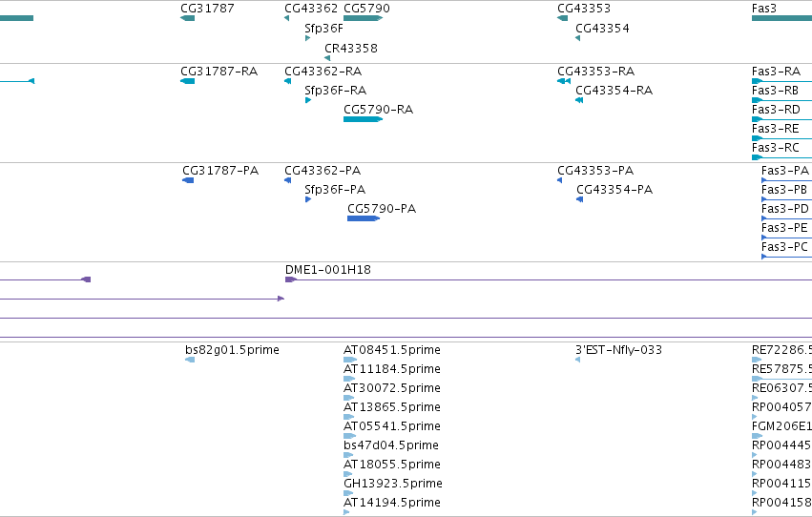Select the CG5790-PA protein label
The width and height of the screenshot is (812, 517).
pos(382,209)
